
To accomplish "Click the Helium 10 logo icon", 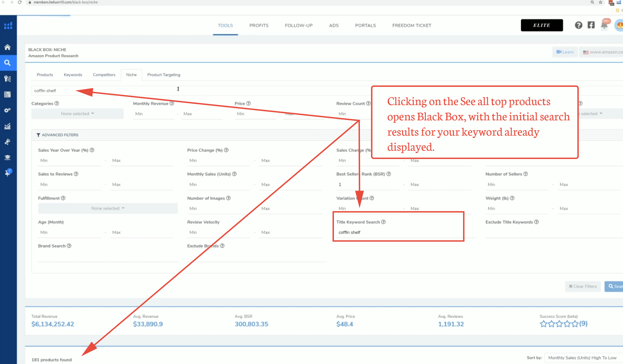I will pos(8,26).
